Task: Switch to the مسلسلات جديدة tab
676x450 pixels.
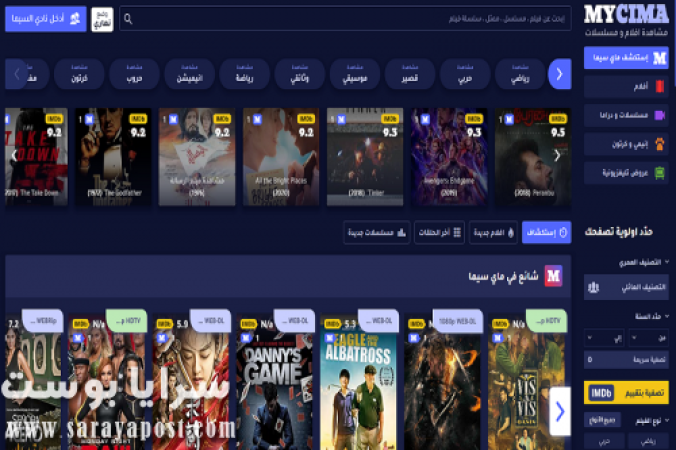Action: tap(377, 232)
